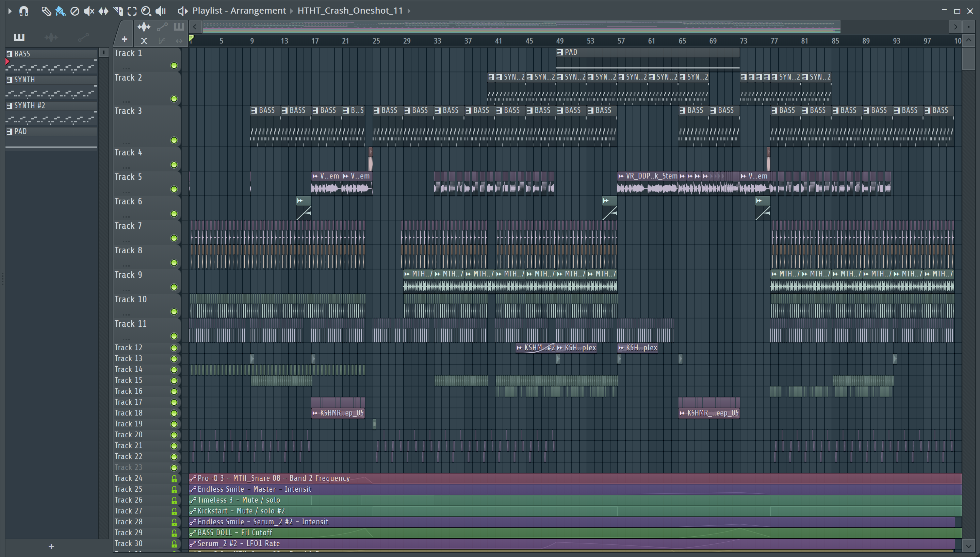Click the crossfade X icon in header

(x=144, y=40)
